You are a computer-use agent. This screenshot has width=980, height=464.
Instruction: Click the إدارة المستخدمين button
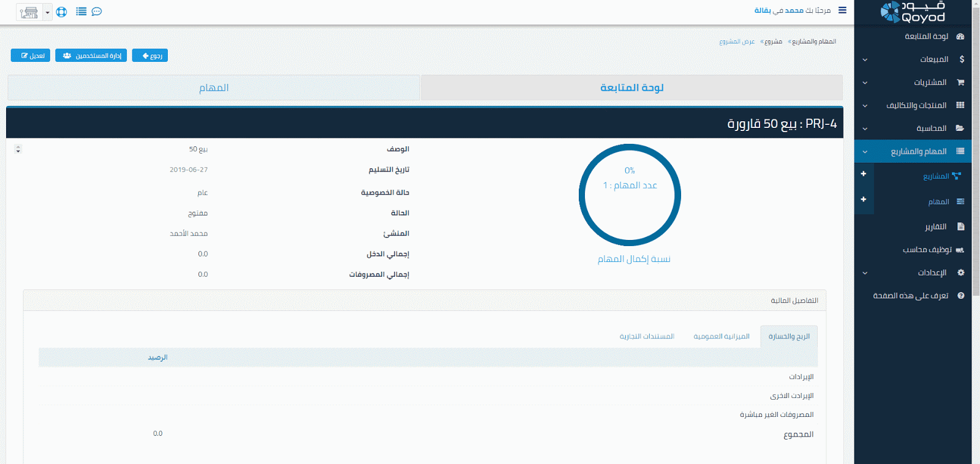(x=91, y=56)
